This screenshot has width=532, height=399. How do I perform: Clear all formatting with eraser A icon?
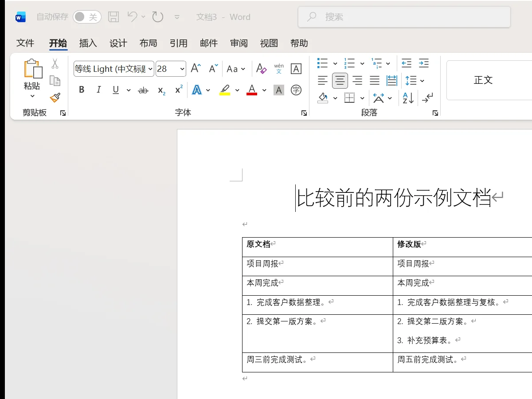pos(262,69)
